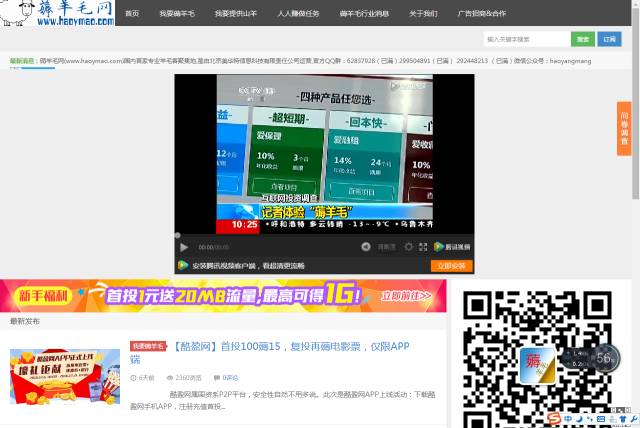Go to the 首页 home menu item
640x428 pixels.
132,13
